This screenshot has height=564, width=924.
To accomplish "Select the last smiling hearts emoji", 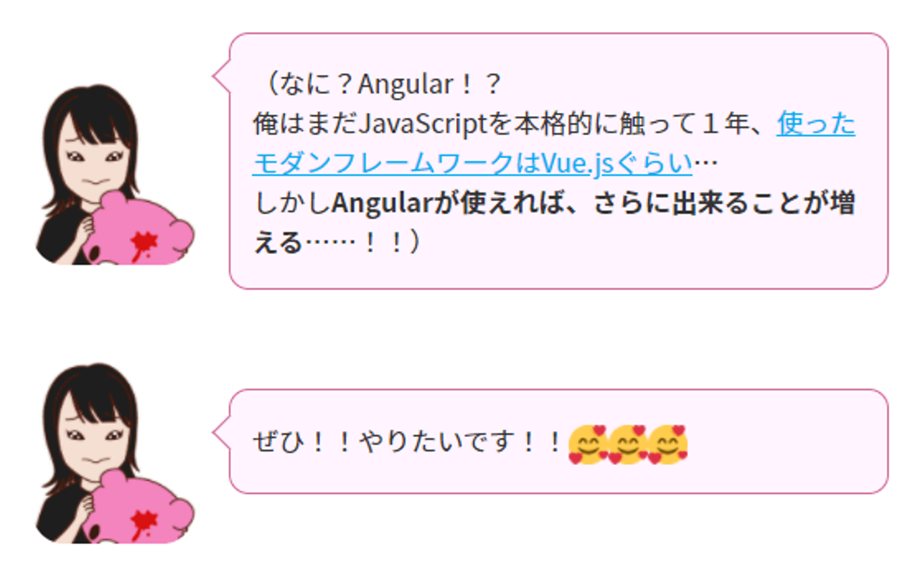I will coord(668,444).
